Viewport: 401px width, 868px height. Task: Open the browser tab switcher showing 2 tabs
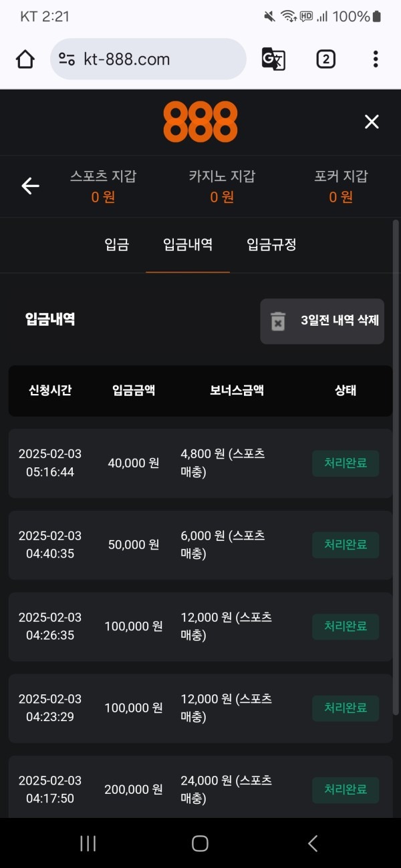(325, 59)
